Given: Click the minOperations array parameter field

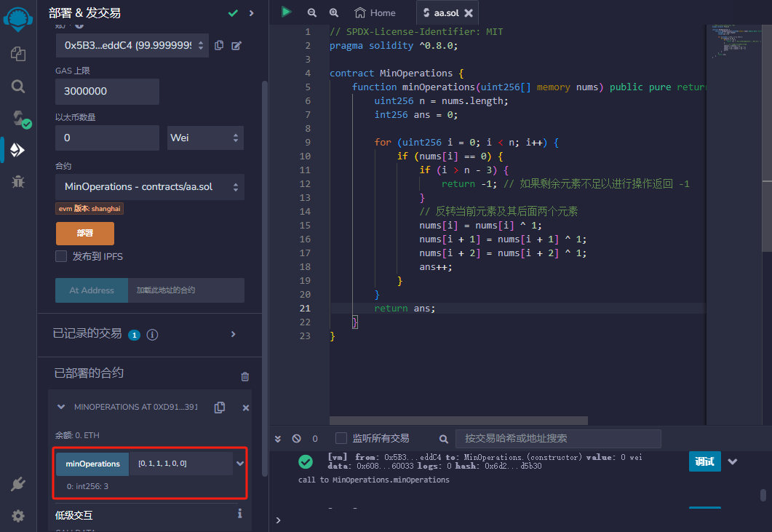Looking at the screenshot, I should [180, 464].
